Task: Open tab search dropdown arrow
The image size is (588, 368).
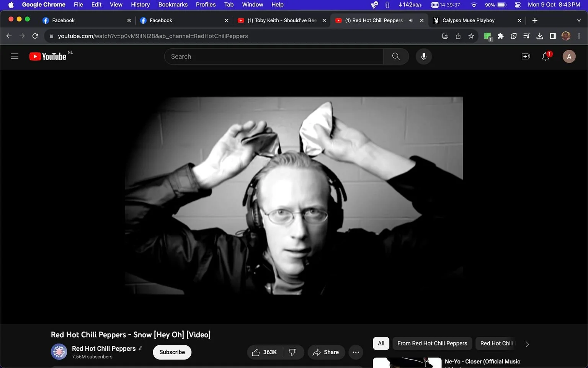Action: click(x=579, y=20)
